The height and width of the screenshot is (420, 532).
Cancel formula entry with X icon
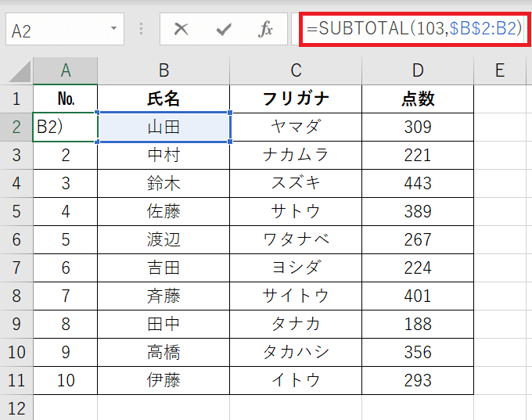tap(181, 29)
